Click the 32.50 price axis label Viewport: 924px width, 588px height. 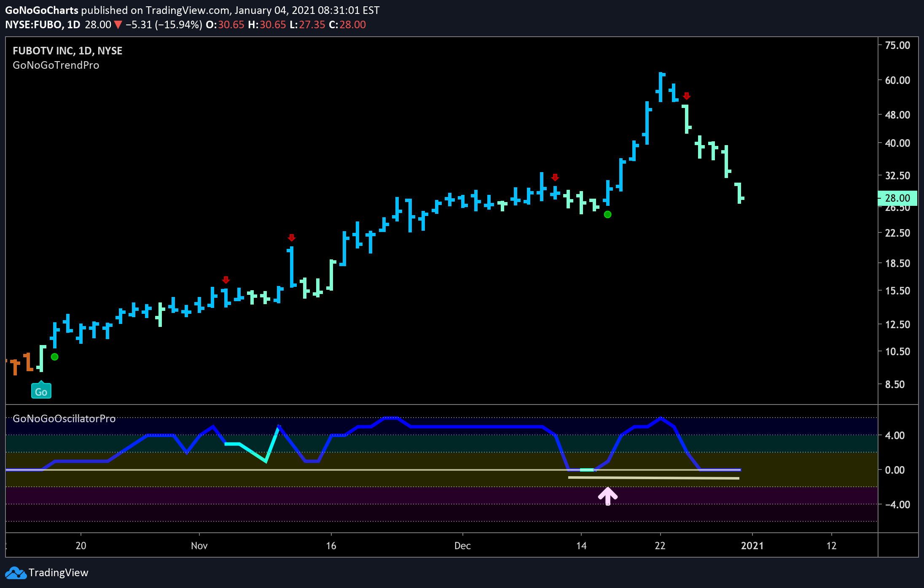[897, 175]
